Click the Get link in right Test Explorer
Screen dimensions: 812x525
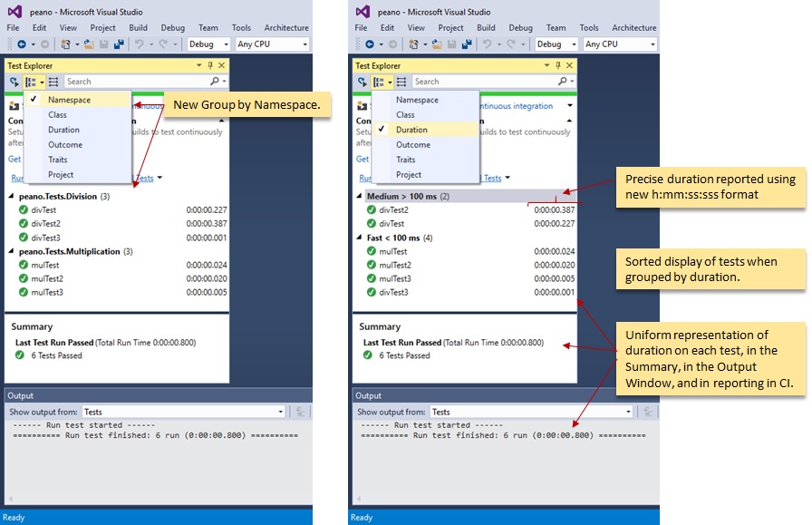[x=362, y=159]
